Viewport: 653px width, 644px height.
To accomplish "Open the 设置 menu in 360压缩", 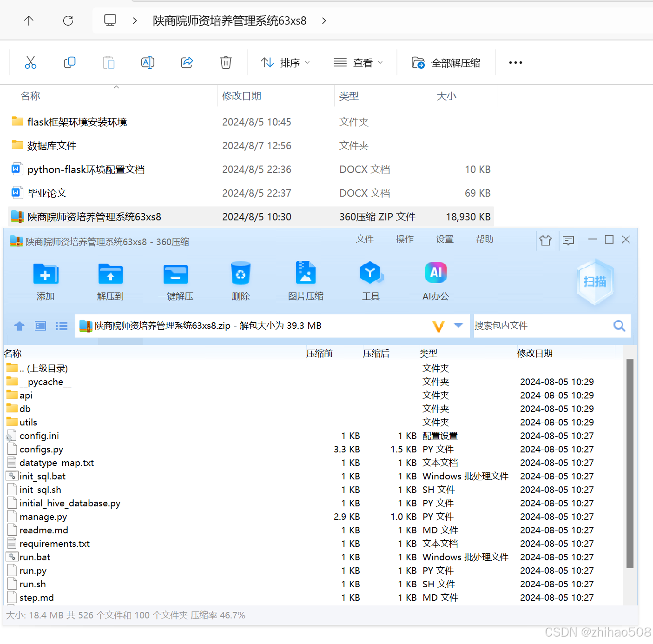I will (444, 239).
